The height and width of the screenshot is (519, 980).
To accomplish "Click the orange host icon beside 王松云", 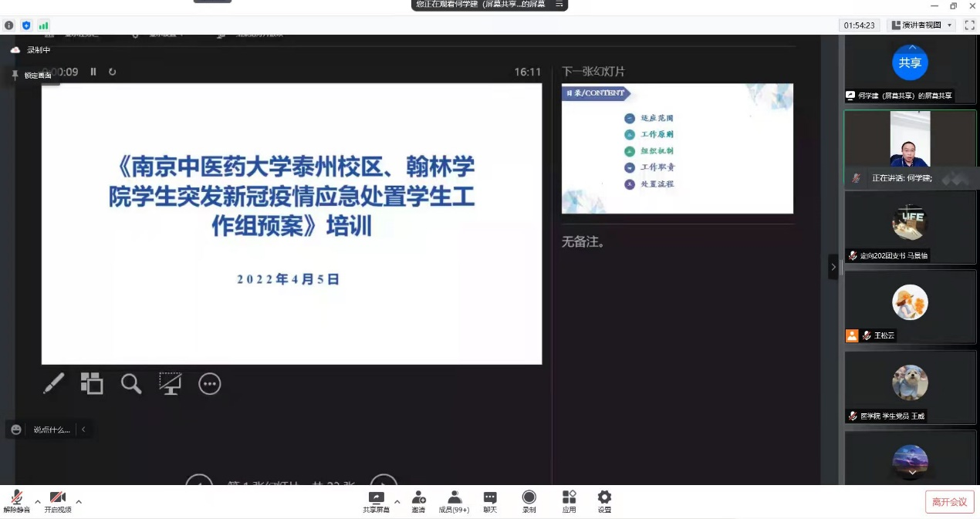I will (x=852, y=335).
